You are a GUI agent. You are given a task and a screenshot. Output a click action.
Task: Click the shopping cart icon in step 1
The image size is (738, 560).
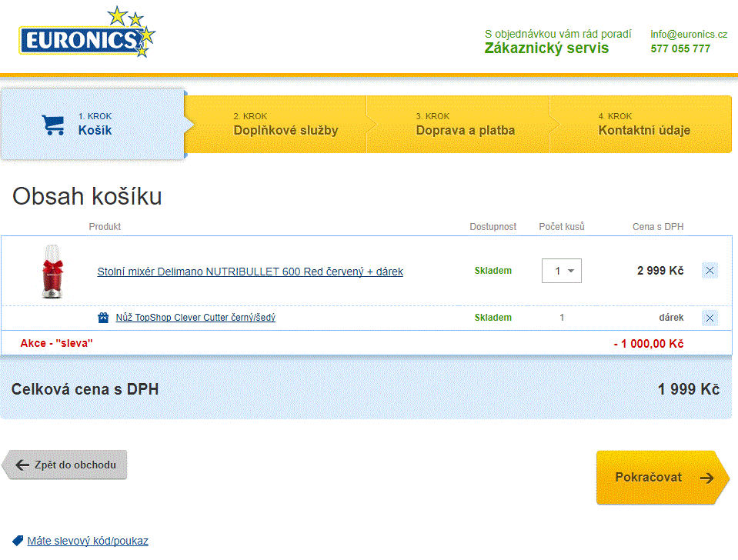53,125
